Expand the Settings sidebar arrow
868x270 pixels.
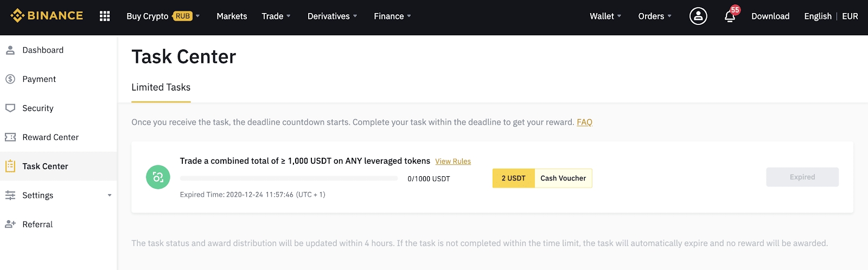[110, 195]
